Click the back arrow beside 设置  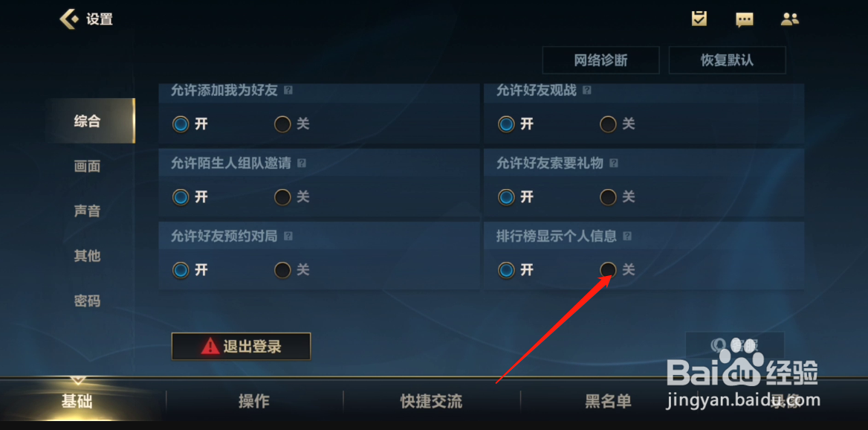pos(70,19)
